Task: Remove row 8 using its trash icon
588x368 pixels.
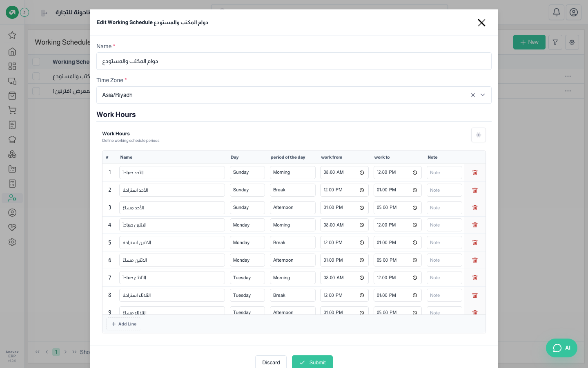Action: (475, 295)
